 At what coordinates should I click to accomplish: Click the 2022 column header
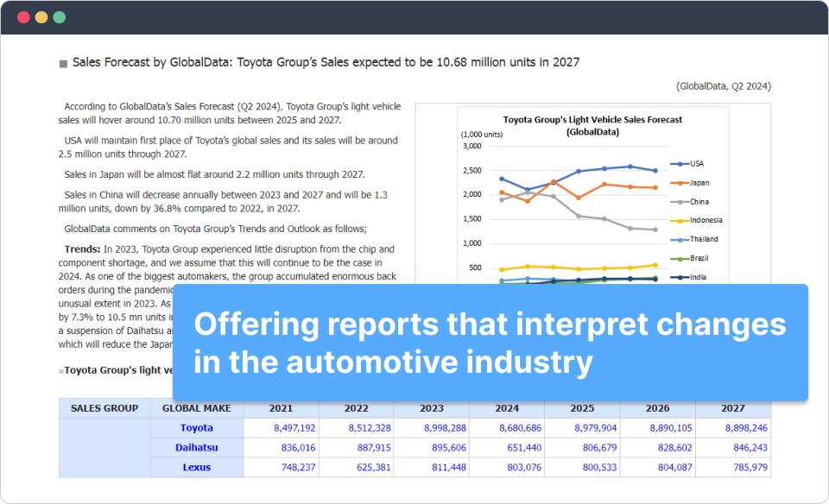[357, 408]
